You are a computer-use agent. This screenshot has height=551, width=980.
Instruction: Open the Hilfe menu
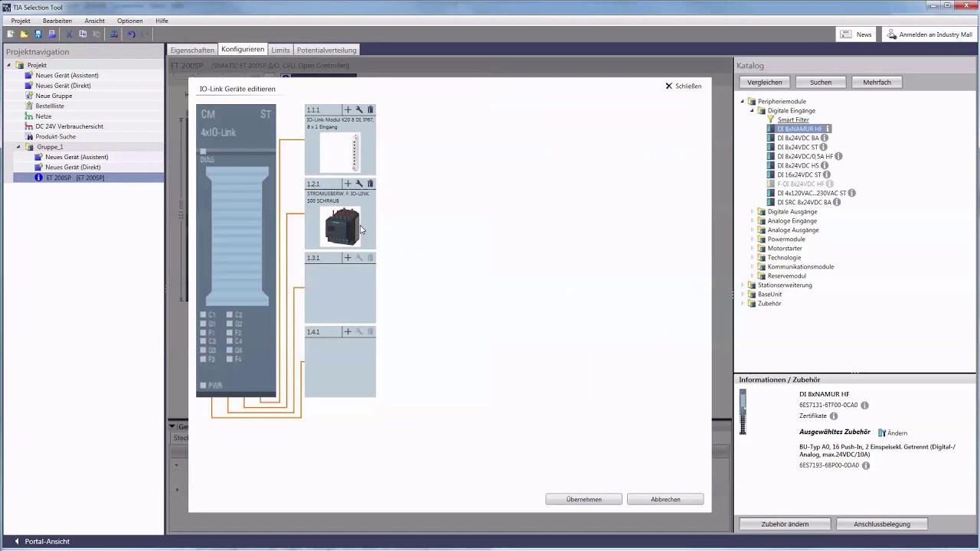pyautogui.click(x=162, y=21)
